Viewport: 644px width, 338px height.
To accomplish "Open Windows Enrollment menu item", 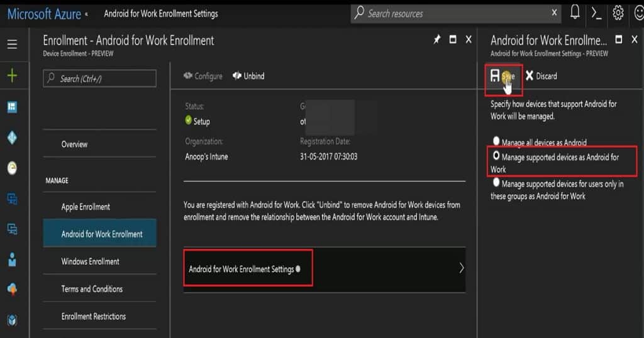I will (x=90, y=261).
